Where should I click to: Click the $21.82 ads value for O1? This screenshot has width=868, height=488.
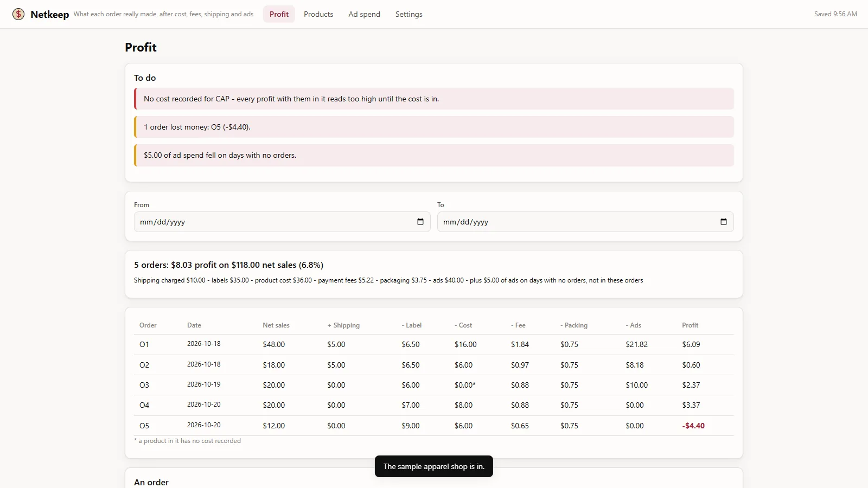point(636,344)
